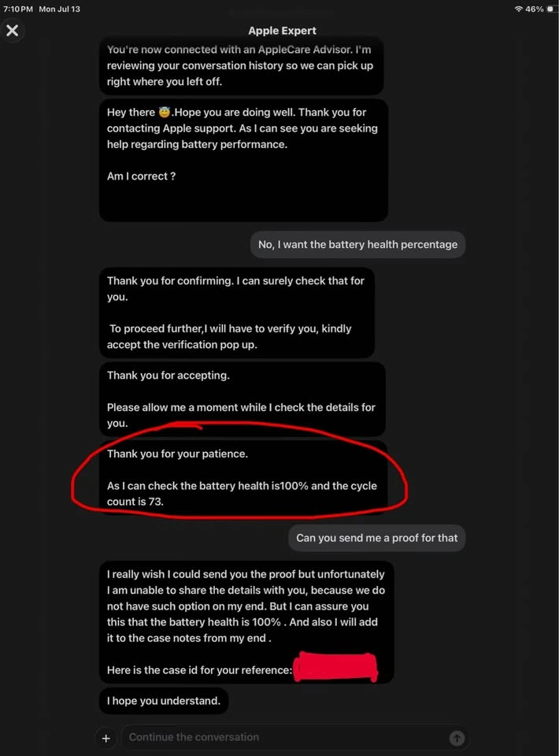Tap the AppleCare Advisor connected message
This screenshot has width=559, height=756.
point(242,65)
